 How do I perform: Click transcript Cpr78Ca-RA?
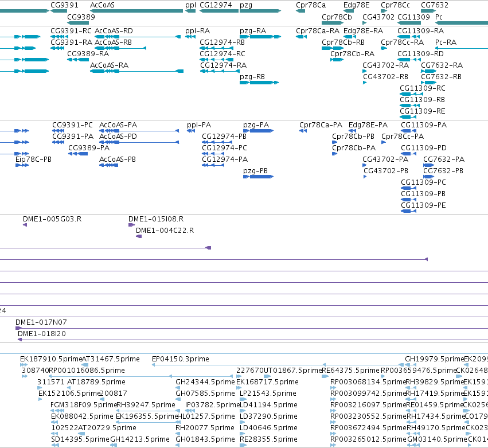pyautogui.click(x=301, y=37)
